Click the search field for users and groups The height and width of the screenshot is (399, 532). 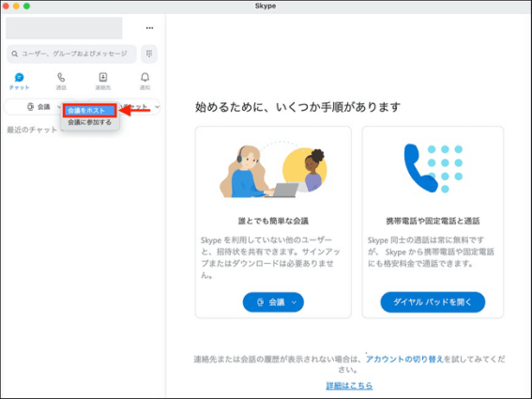point(71,54)
